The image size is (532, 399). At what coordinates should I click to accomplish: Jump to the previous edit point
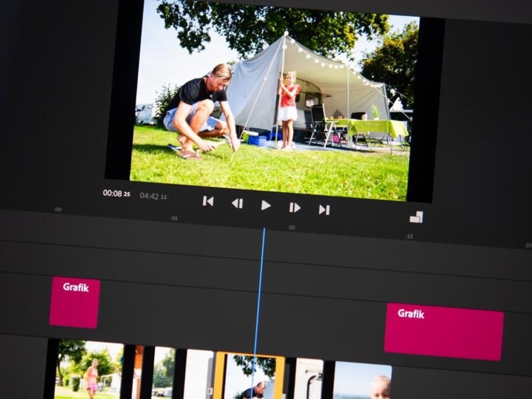[x=208, y=202]
